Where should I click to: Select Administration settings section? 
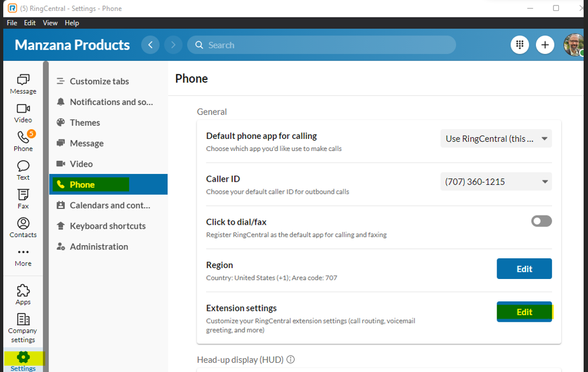click(108, 247)
